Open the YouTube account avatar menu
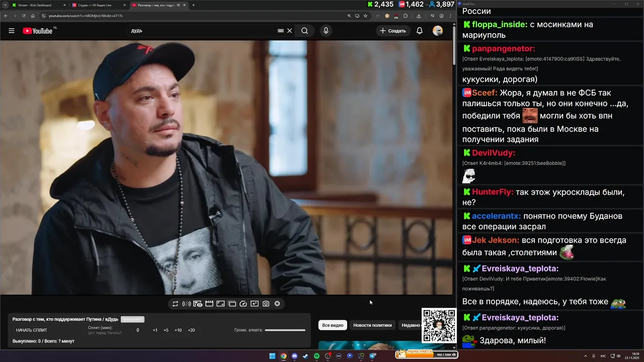The width and height of the screenshot is (644, 362). coord(438,31)
